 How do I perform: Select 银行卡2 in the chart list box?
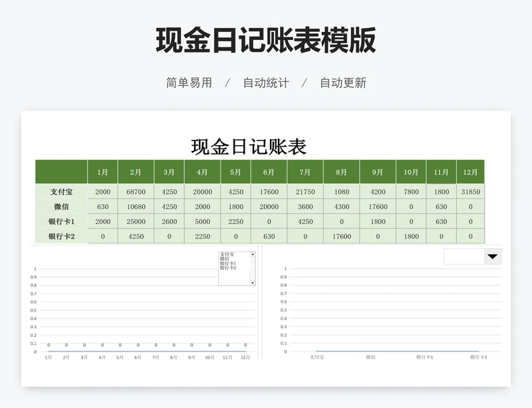click(227, 268)
